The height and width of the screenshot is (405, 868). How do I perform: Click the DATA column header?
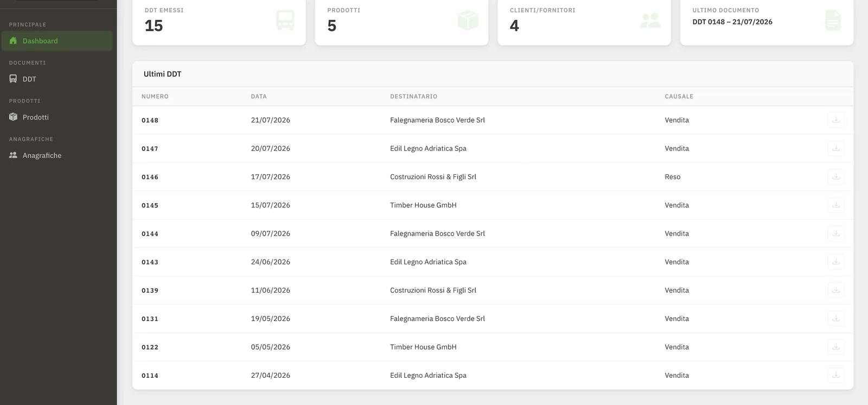pos(259,97)
